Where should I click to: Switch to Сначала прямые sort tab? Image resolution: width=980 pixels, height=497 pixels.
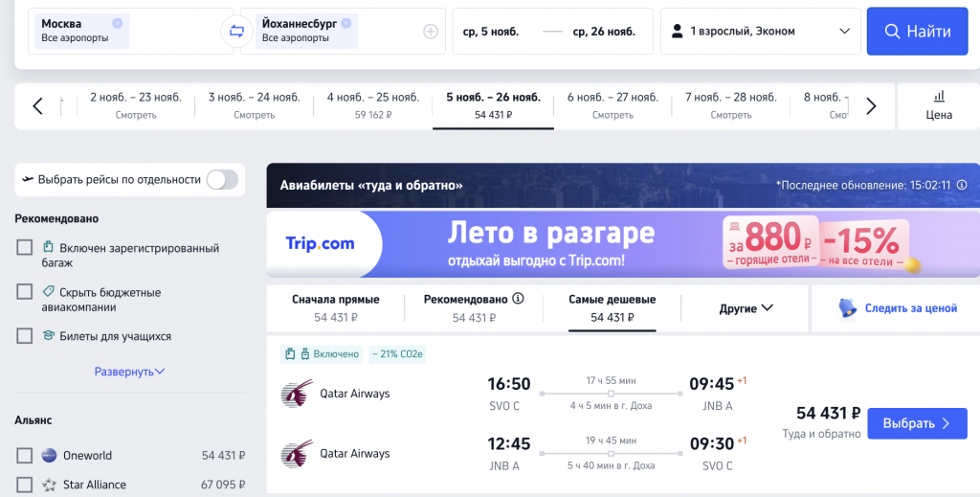click(336, 308)
